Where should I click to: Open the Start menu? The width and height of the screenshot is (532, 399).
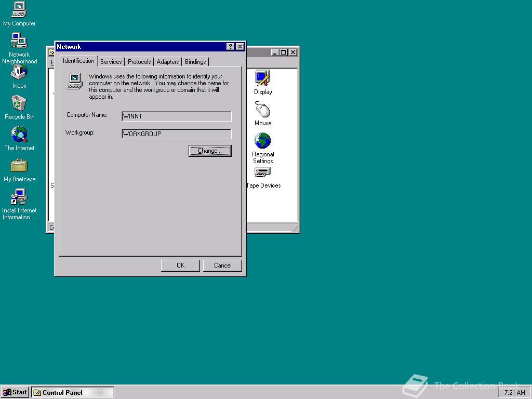tap(15, 393)
